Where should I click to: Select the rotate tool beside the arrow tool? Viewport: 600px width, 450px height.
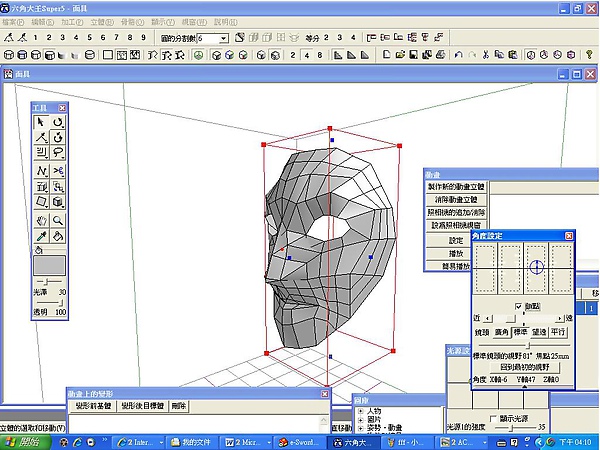point(58,122)
